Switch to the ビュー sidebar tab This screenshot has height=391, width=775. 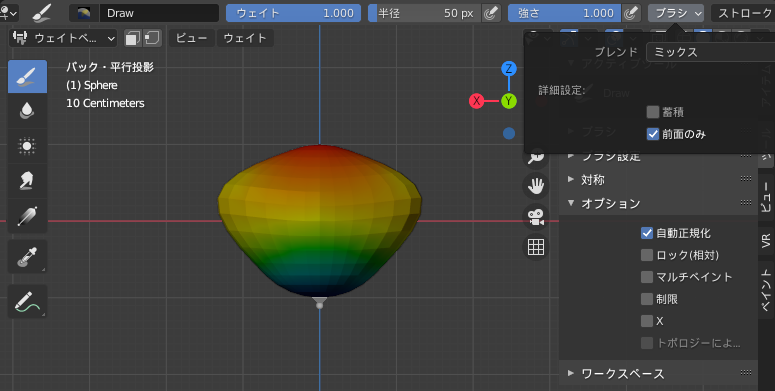pyautogui.click(x=766, y=198)
